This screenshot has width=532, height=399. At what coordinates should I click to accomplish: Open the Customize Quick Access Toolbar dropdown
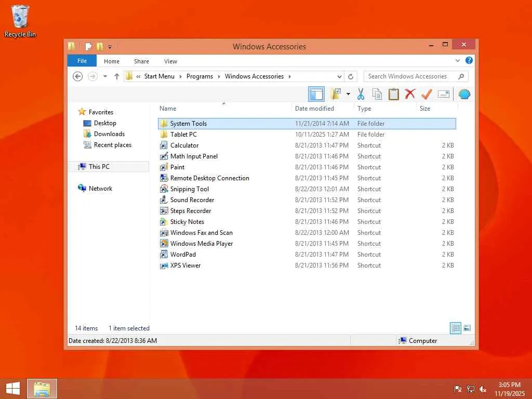click(110, 47)
